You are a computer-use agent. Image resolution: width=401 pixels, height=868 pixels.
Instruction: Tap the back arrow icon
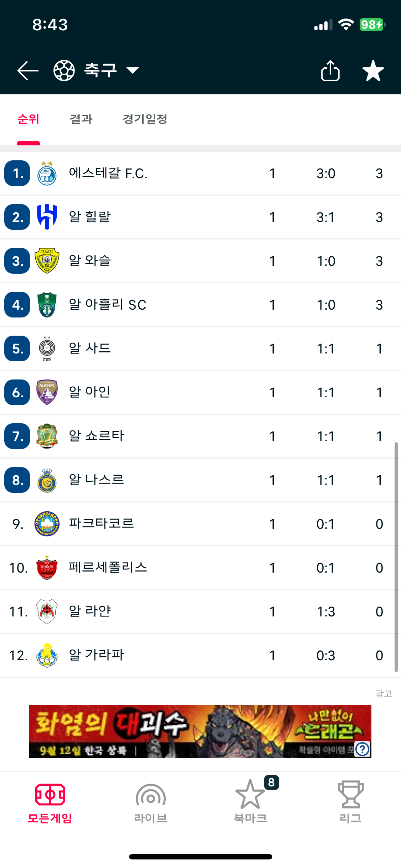28,71
